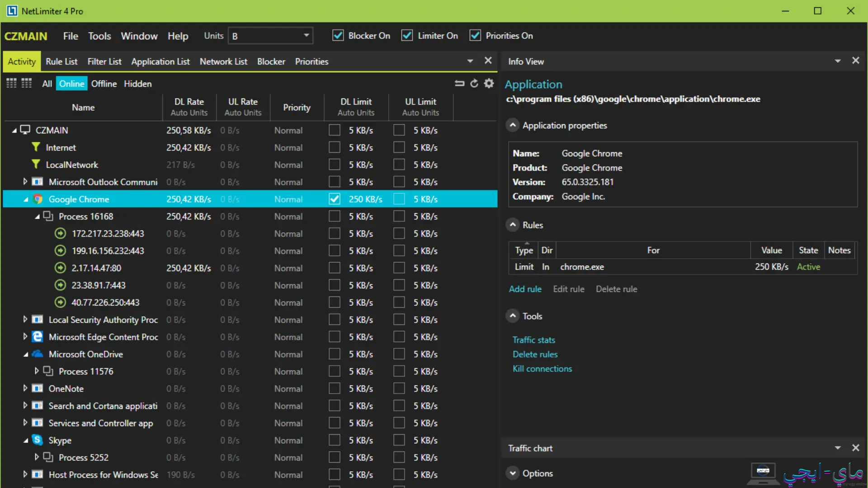Viewport: 868px width, 488px height.
Task: Enable DL Limit checkbox for Microsoft OneDrive
Action: (x=335, y=354)
